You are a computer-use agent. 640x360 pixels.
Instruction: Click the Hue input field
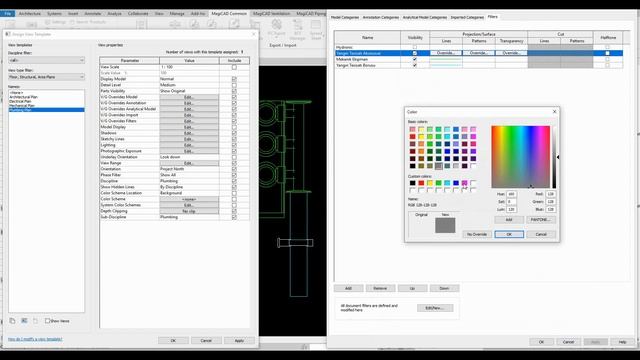511,194
